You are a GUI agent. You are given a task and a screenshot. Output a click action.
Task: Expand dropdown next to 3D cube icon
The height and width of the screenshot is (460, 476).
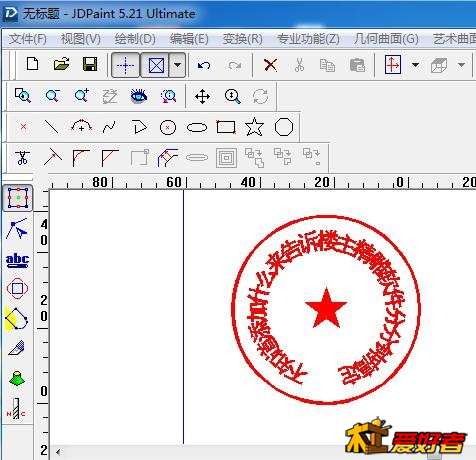coord(461,65)
